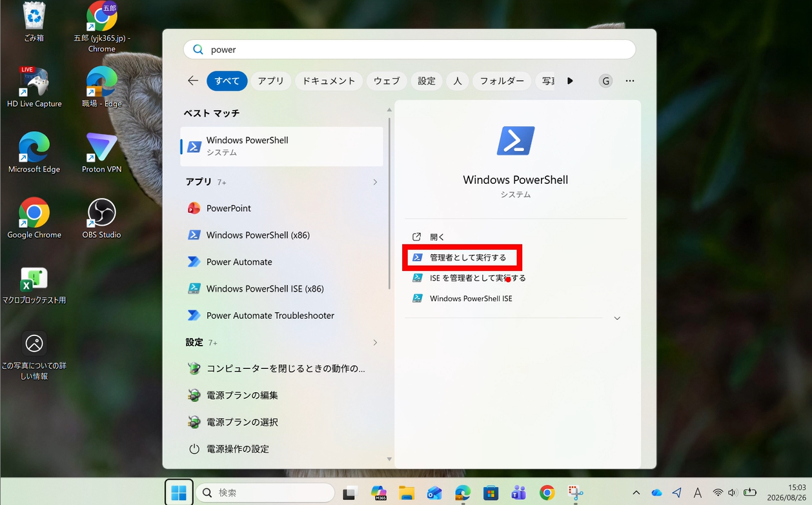812x505 pixels.
Task: Open the clock and date 15:03
Action: click(x=788, y=493)
